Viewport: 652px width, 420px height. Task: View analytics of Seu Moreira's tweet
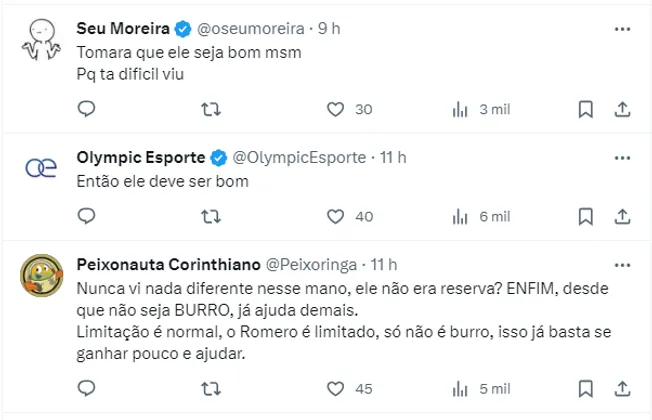point(462,109)
